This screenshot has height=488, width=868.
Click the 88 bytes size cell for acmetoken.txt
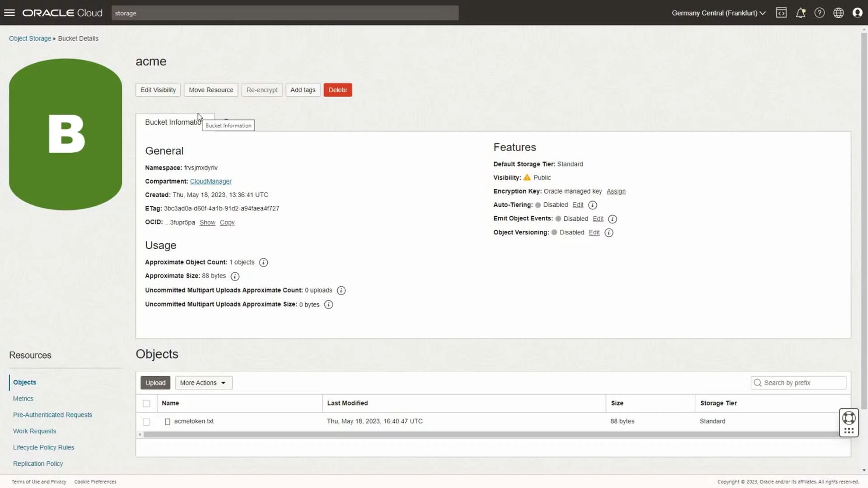[622, 421]
